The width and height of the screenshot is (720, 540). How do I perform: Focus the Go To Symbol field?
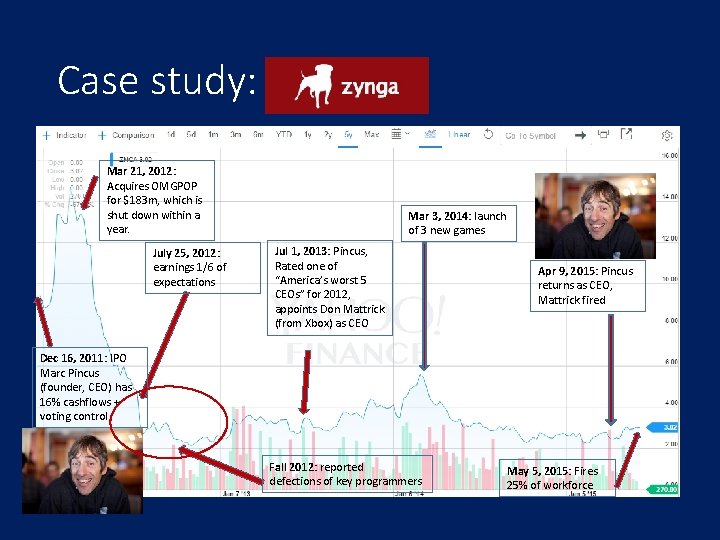tap(530, 135)
